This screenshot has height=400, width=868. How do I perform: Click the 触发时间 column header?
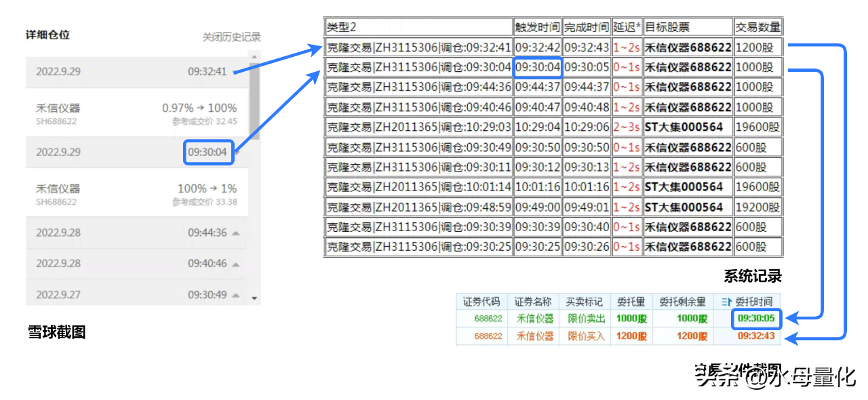coord(537,27)
